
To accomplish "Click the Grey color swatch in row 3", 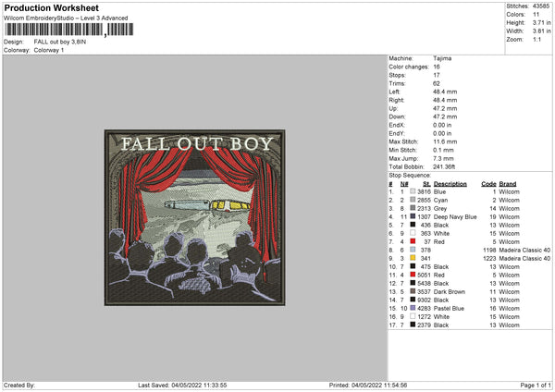I will point(413,208).
